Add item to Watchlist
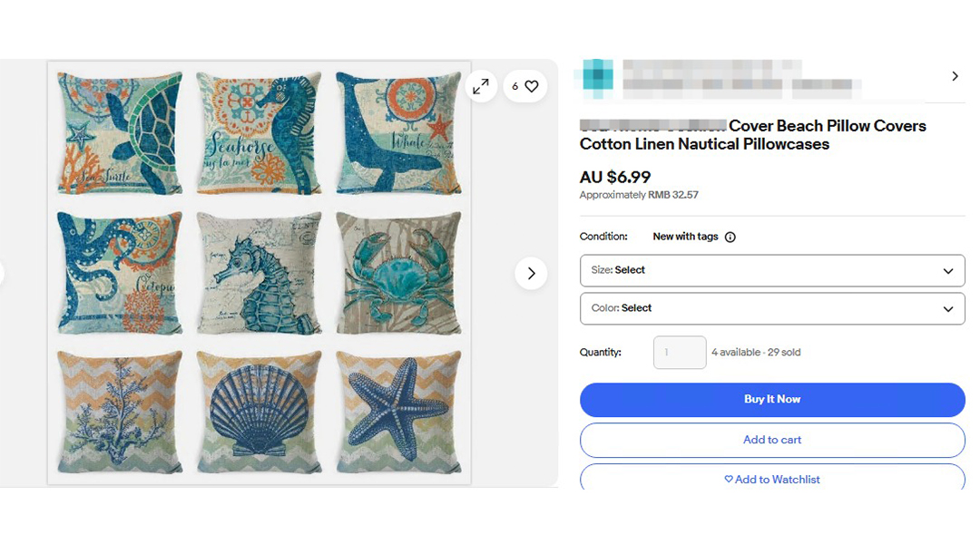 [x=772, y=480]
